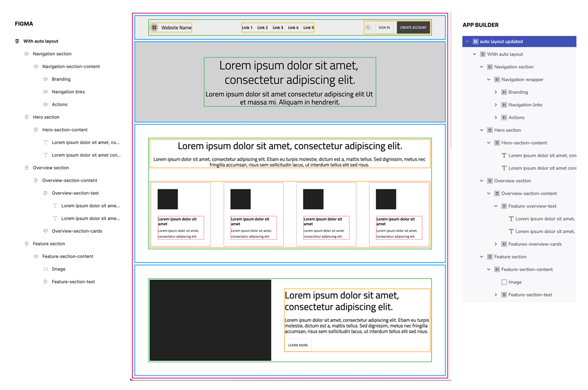Collapse the auto layout updated root node
Image resolution: width=588 pixels, height=390 pixels.
pyautogui.click(x=467, y=42)
